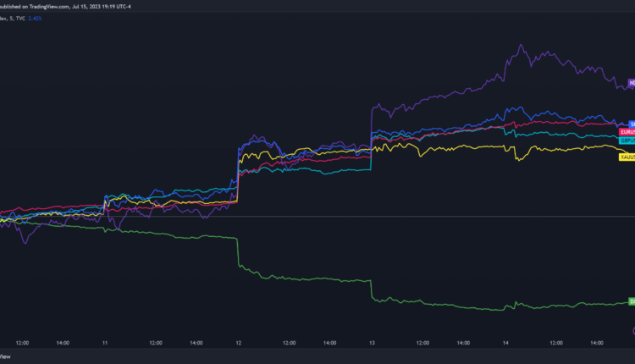Click the horizontal zero baseline
Image resolution: width=635 pixels, height=364 pixels.
coord(339,218)
